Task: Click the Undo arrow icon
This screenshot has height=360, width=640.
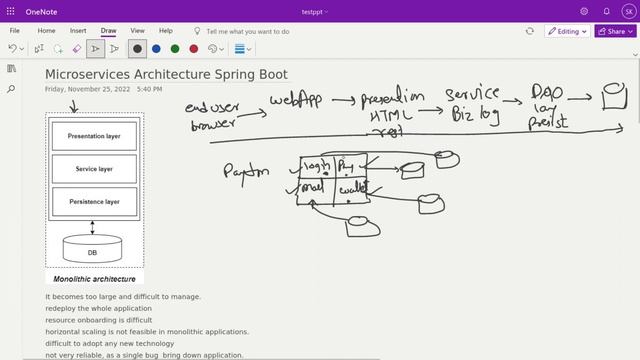Action: 12,49
